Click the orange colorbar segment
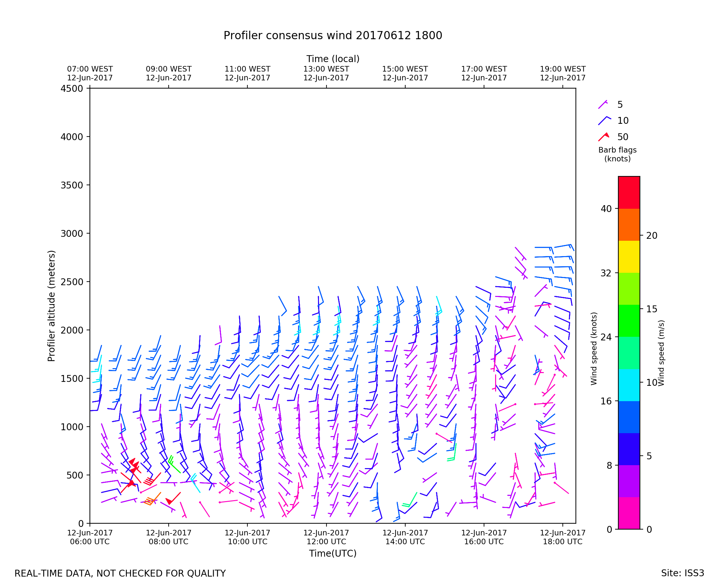 pyautogui.click(x=629, y=224)
